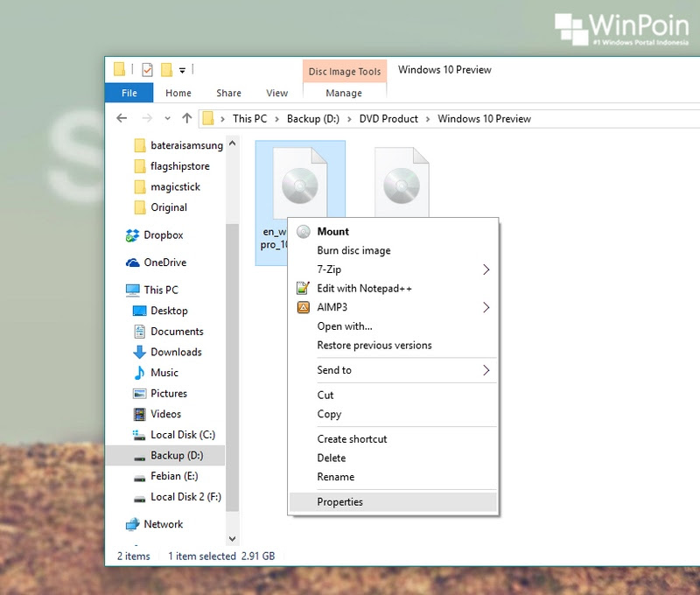Click Windows 10 Preview in the address bar

484,119
